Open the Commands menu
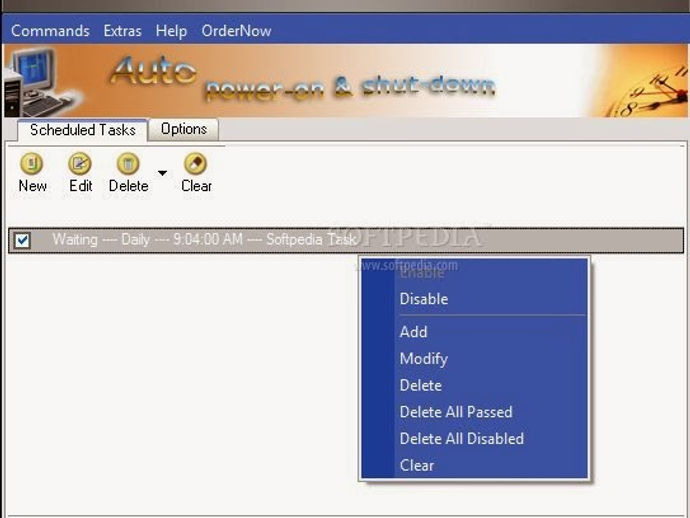The width and height of the screenshot is (690, 518). 50,31
